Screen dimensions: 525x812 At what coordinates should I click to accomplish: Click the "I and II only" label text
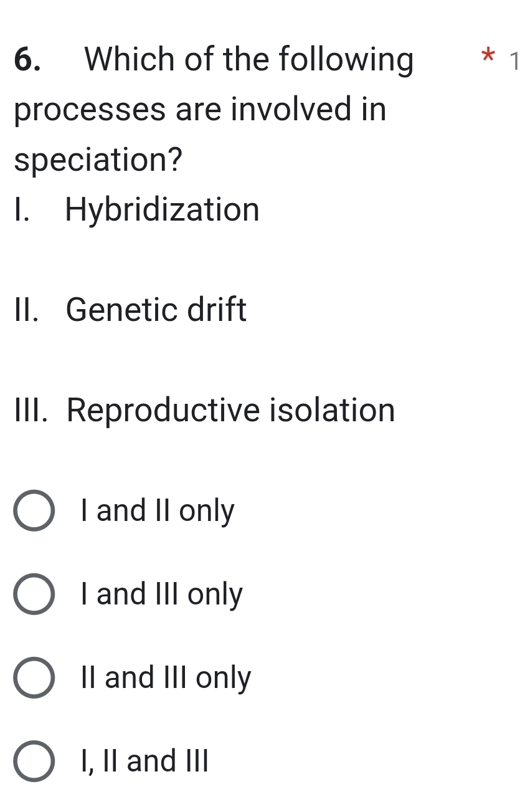point(156,511)
